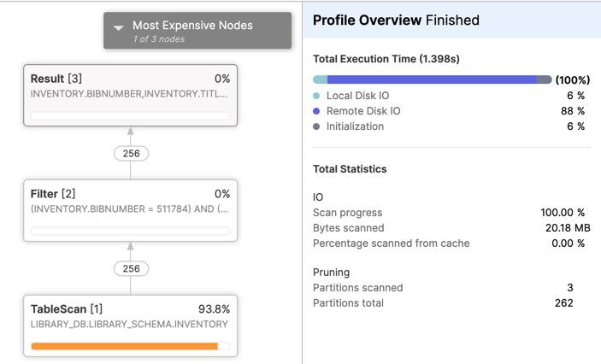601x364 pixels.
Task: Select the Filter [2] node
Action: pos(130,210)
